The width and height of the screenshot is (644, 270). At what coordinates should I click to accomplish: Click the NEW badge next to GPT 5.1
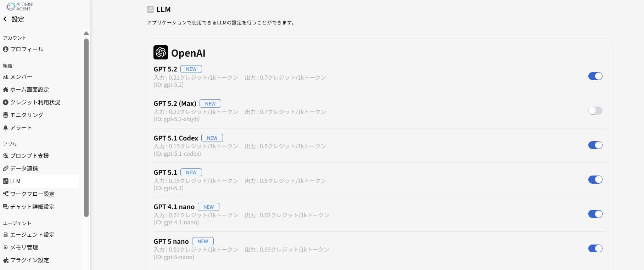(x=191, y=172)
